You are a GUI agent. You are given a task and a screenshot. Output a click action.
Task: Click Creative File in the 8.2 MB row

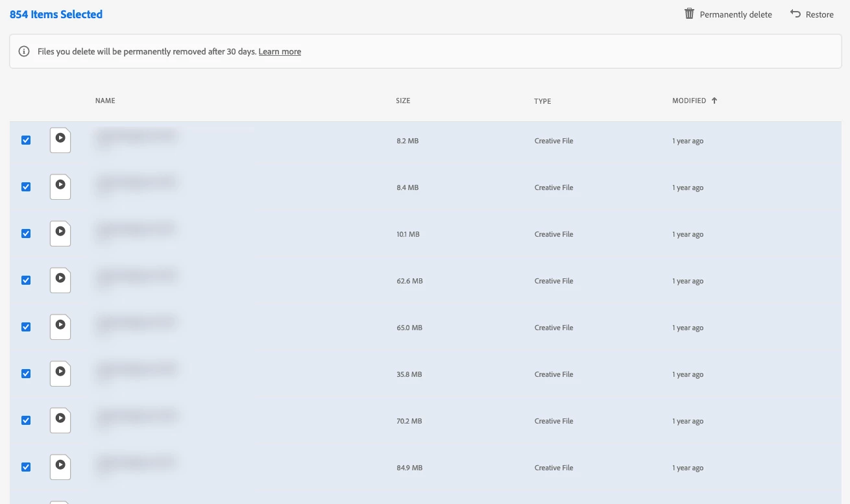coord(553,141)
